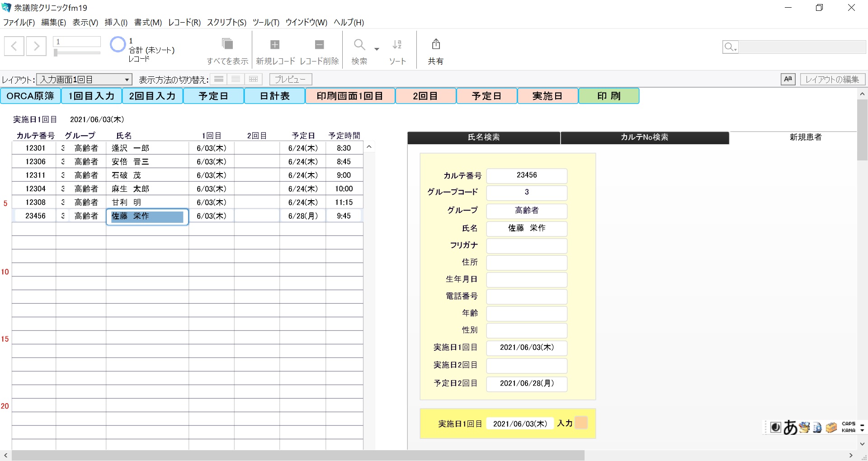The height and width of the screenshot is (461, 868).
Task: Click the found-set pie circle icon
Action: pos(118,44)
